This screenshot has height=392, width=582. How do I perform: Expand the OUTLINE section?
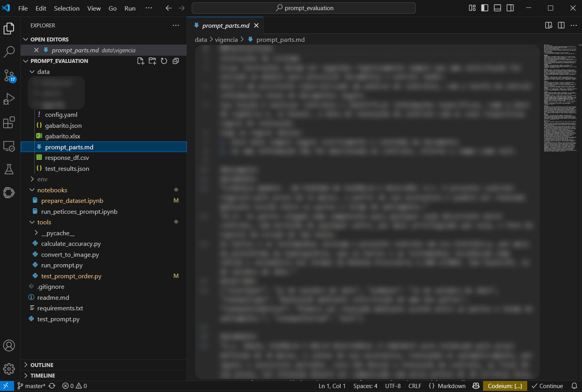pos(42,365)
